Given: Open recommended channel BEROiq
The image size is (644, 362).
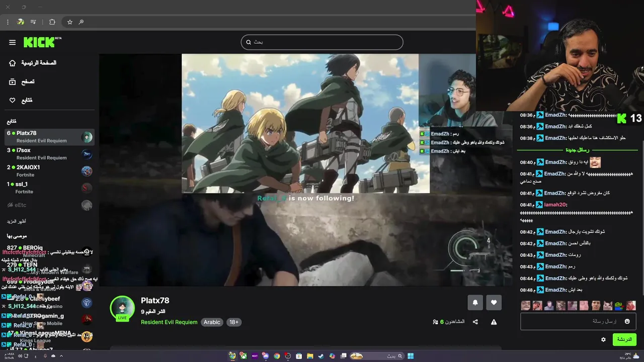Looking at the screenshot, I should (49, 251).
